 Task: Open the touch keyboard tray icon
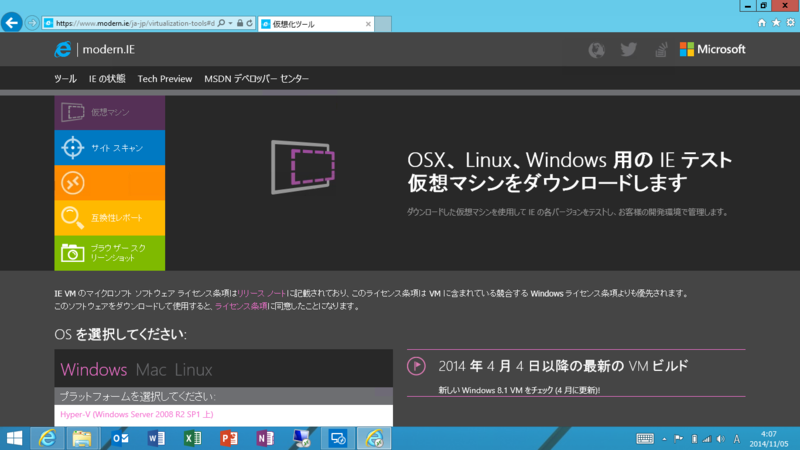click(x=645, y=439)
